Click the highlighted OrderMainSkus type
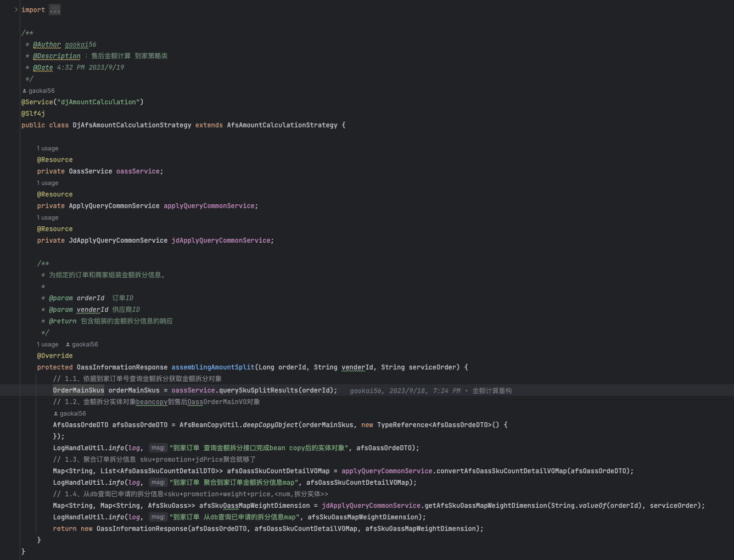734x560 pixels. tap(79, 390)
